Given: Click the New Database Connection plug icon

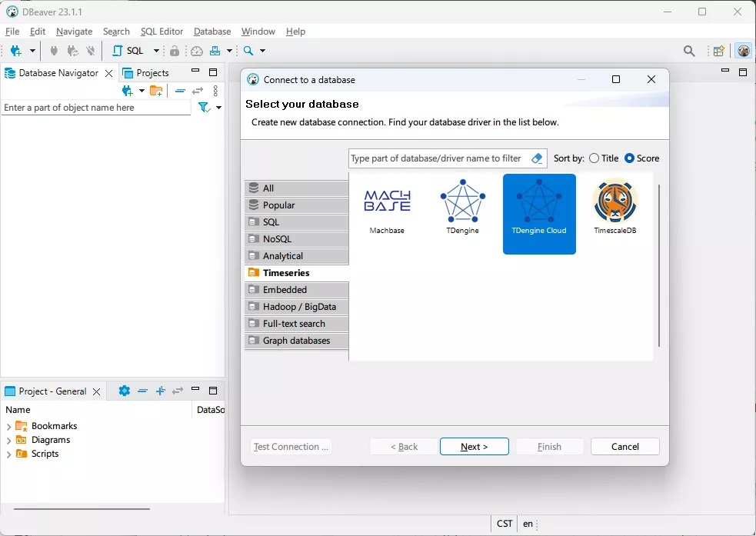Looking at the screenshot, I should point(15,51).
